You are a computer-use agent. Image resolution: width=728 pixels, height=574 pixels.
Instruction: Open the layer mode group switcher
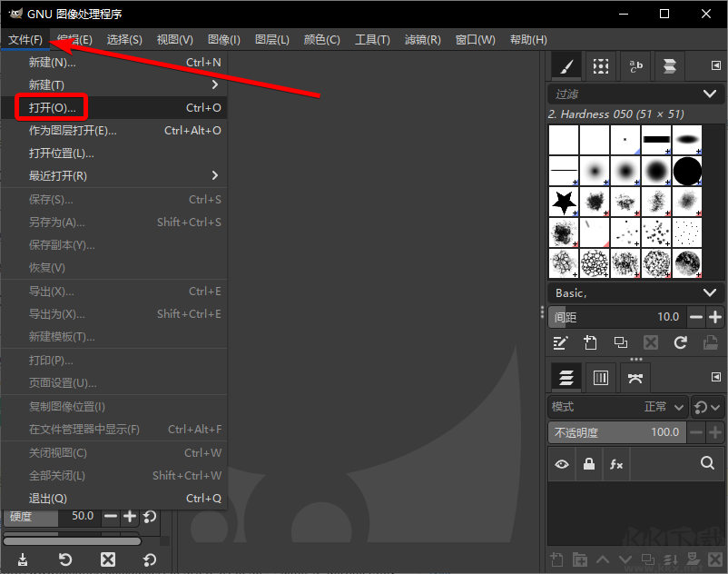point(706,407)
